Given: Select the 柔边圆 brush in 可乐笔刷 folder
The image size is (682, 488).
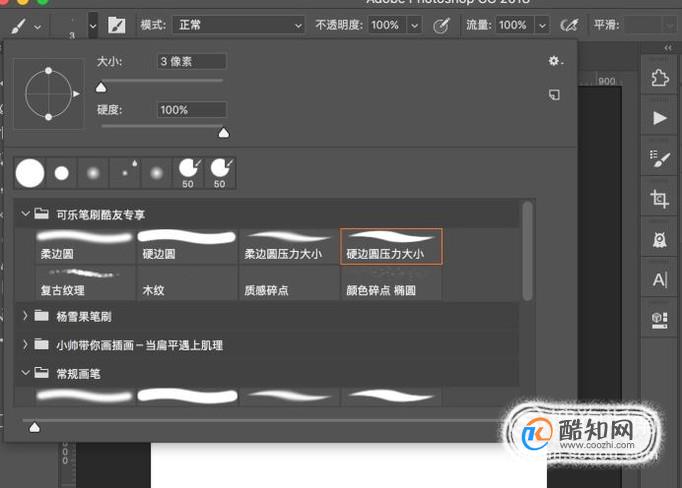Looking at the screenshot, I should pos(85,246).
